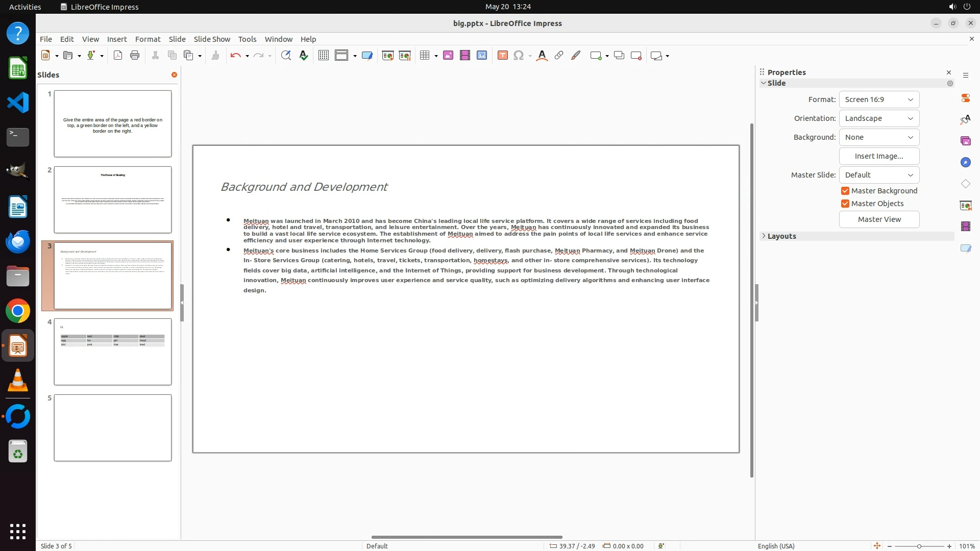Click the Insert Image toolbar icon
Viewport: 980px width, 551px height.
(x=448, y=56)
